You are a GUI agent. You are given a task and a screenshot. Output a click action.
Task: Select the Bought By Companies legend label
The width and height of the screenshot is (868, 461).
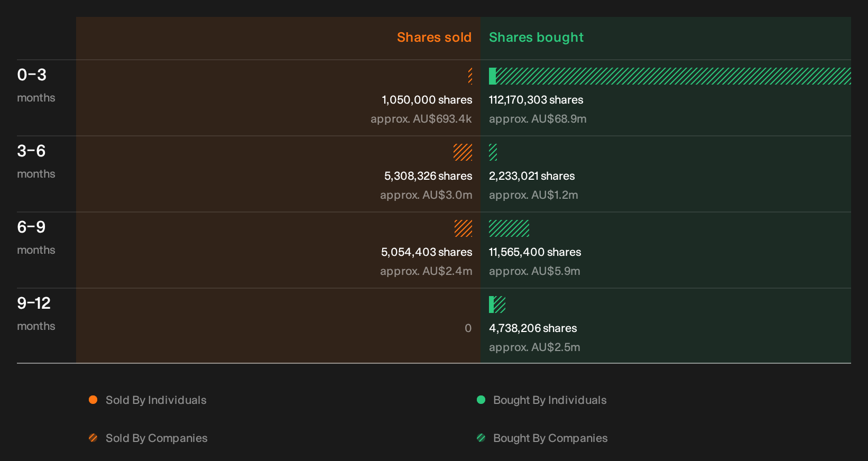550,438
